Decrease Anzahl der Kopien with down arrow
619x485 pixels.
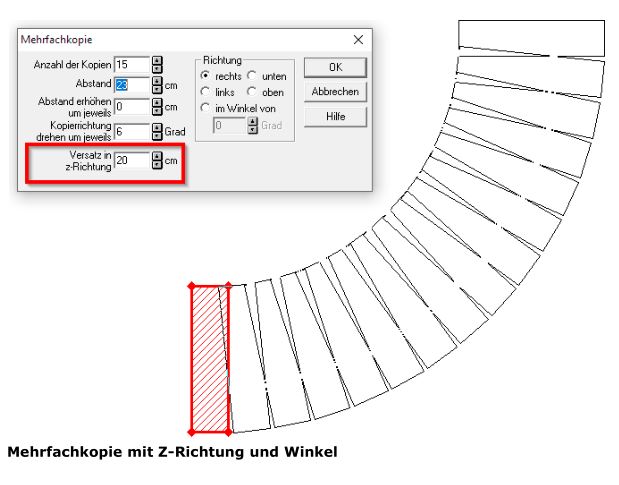157,69
